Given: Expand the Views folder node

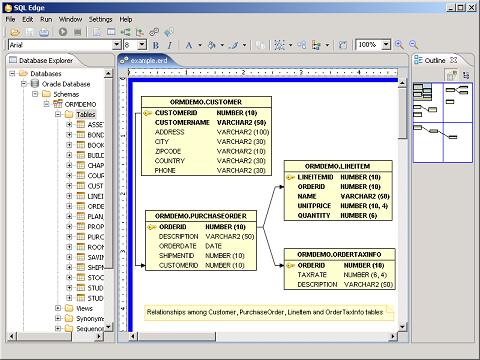Looking at the screenshot, I should click(x=58, y=308).
